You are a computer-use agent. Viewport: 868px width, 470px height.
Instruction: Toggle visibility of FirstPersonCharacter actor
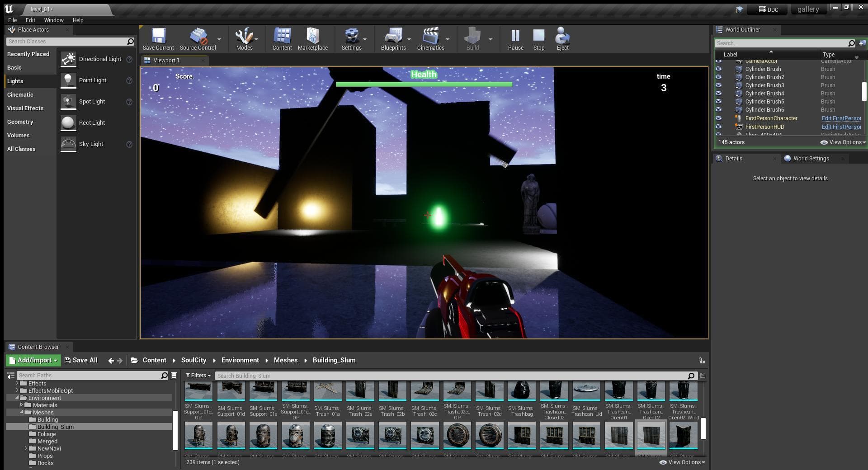(x=718, y=118)
